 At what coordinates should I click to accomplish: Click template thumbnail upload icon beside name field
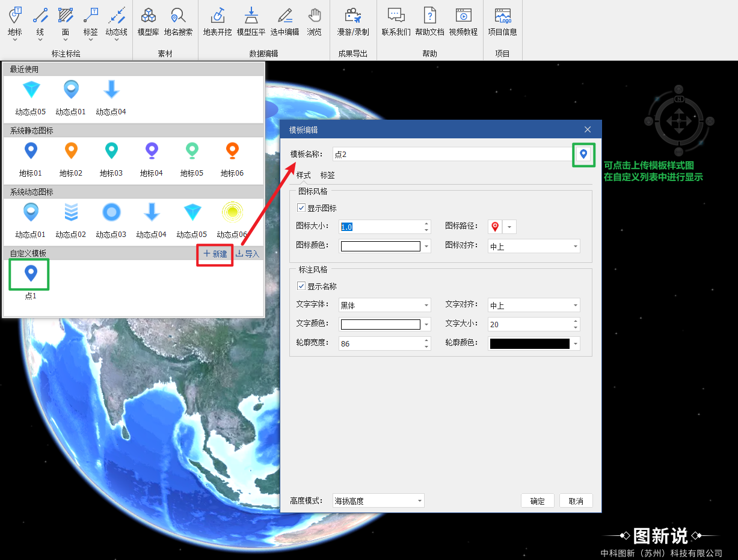coord(583,155)
